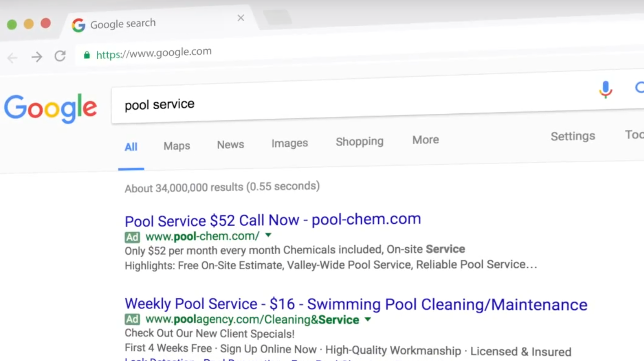The width and height of the screenshot is (644, 361).
Task: Open the More search categories menu
Action: pyautogui.click(x=425, y=140)
